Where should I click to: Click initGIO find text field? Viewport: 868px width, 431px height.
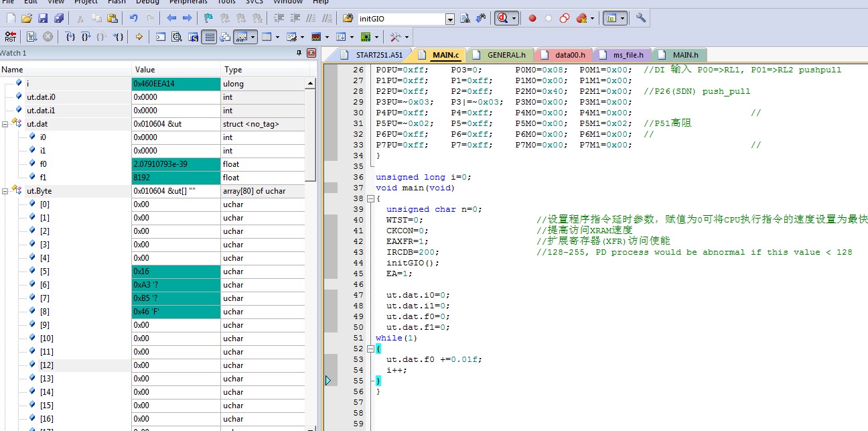coord(401,19)
